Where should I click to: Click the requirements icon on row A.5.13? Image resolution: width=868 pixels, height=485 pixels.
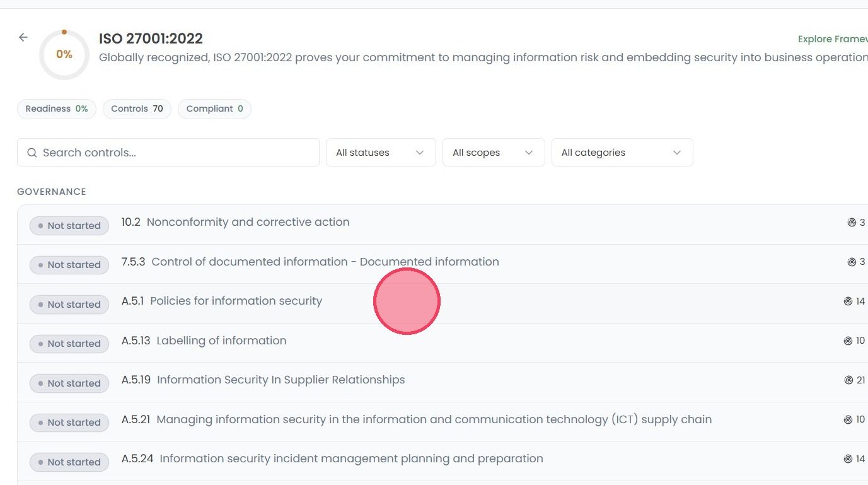point(848,341)
